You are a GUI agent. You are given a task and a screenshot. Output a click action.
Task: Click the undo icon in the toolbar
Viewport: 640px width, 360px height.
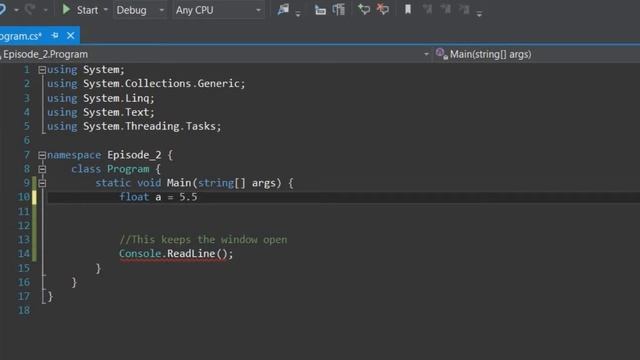pyautogui.click(x=3, y=9)
